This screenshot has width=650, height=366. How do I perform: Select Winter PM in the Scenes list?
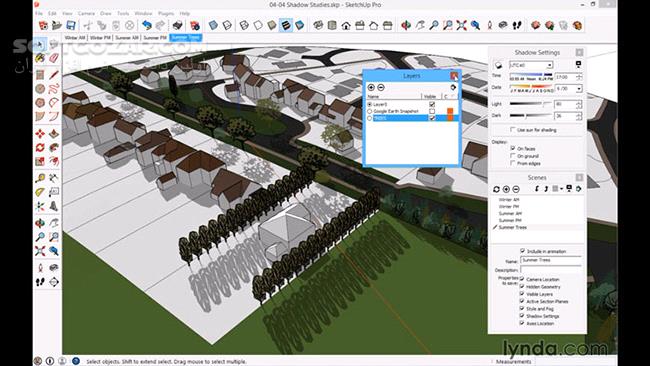[509, 206]
